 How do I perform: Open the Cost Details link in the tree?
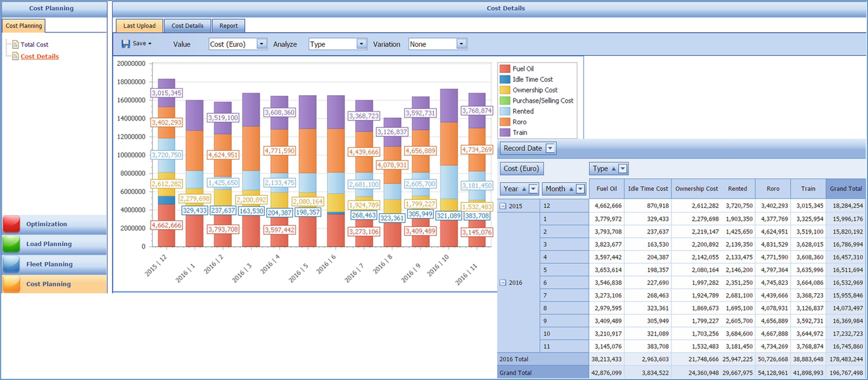pos(39,56)
